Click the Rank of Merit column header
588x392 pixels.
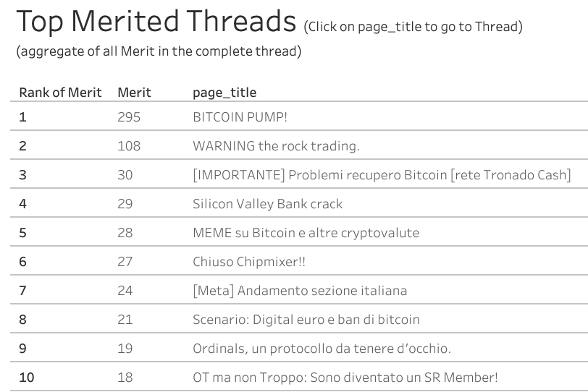pos(60,93)
